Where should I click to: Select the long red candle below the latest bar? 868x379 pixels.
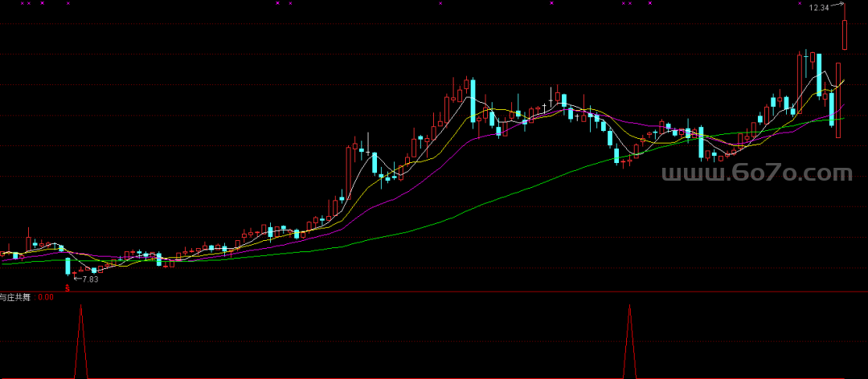coord(837,100)
